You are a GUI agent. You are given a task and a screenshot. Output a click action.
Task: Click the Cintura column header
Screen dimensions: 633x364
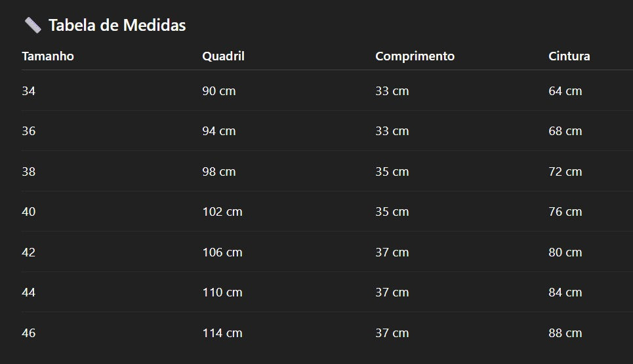[x=569, y=56]
